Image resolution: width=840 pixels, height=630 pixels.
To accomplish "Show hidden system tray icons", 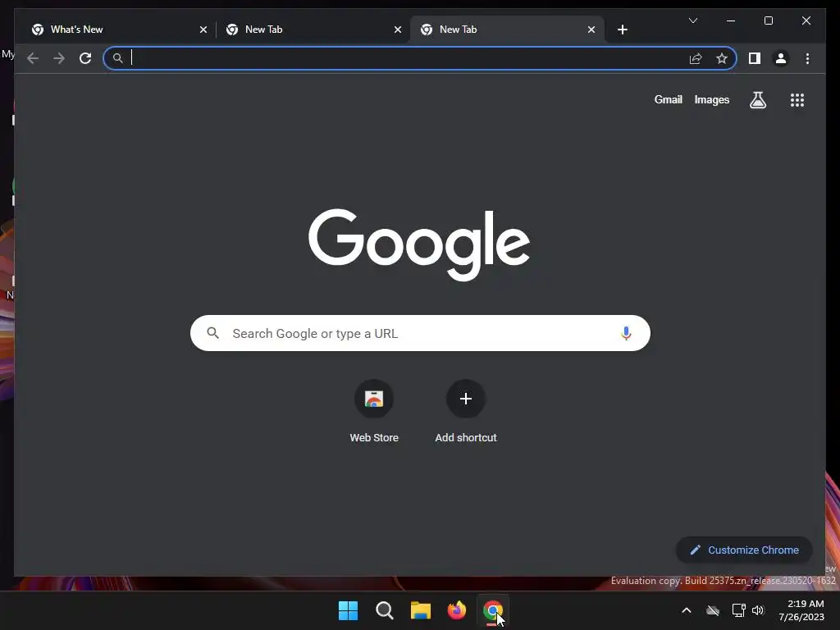I will click(x=687, y=610).
